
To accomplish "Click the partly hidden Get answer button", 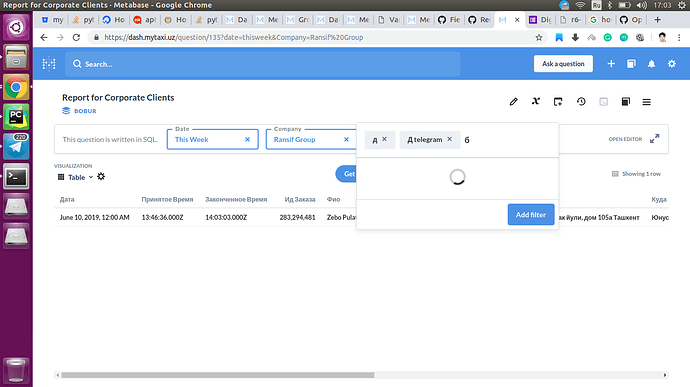I will click(346, 174).
